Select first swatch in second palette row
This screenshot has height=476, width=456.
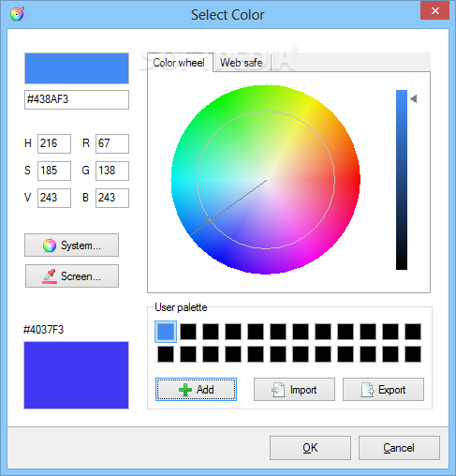(166, 354)
